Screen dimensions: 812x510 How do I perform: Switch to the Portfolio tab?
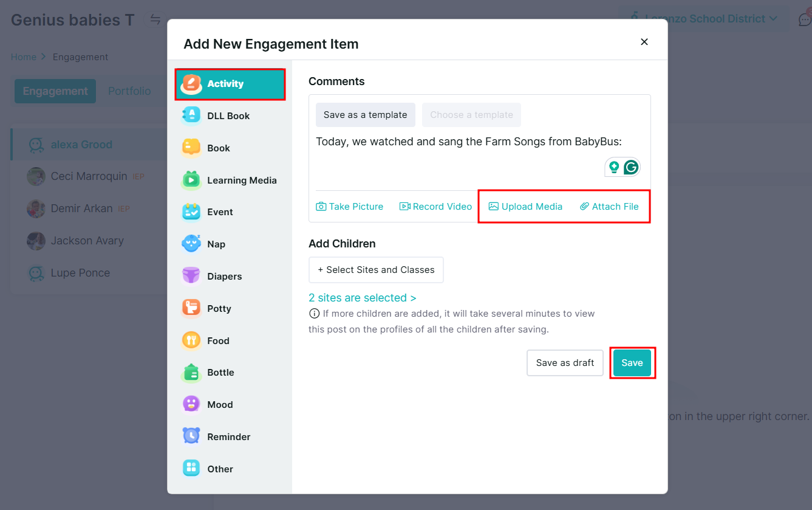[129, 91]
